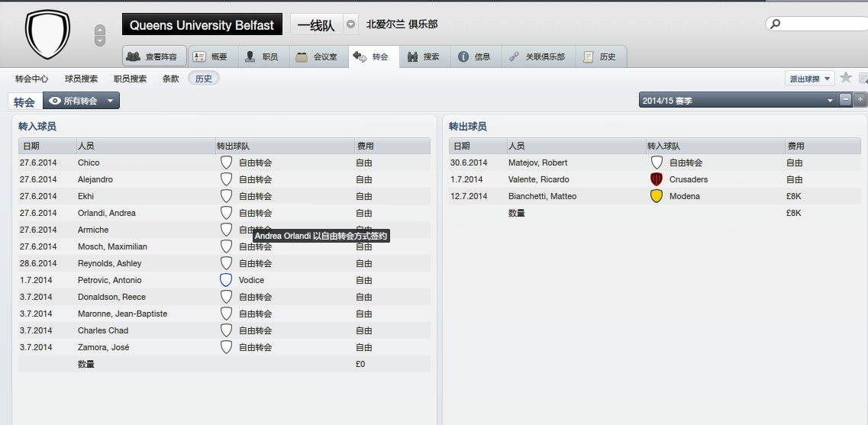
Task: Open the 关联俱乐部 affiliated clubs tab
Action: (x=539, y=56)
